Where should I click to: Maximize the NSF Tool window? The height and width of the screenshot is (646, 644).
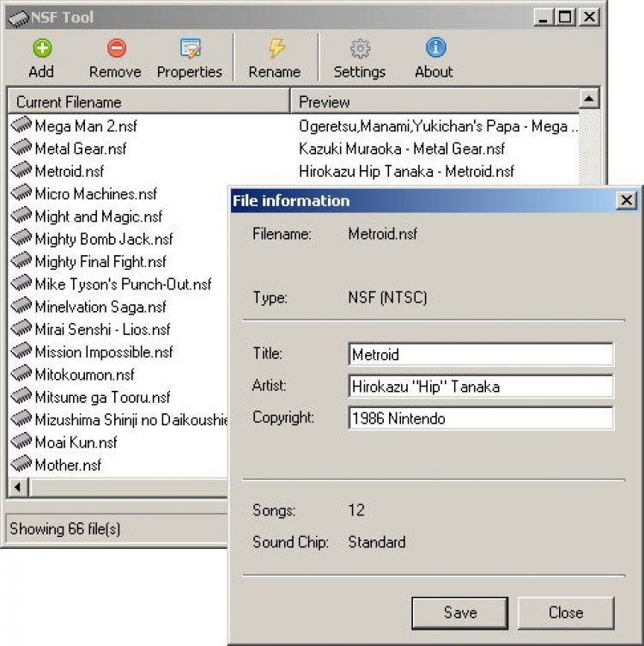(x=565, y=17)
